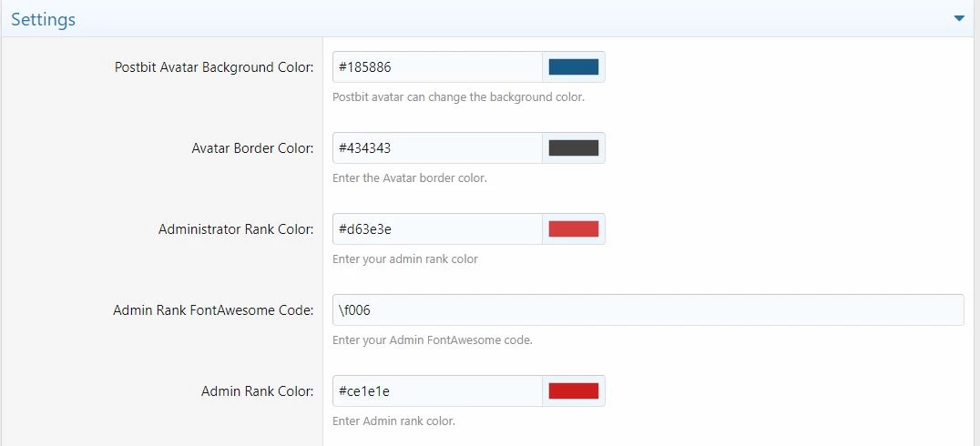The image size is (980, 446).
Task: Click the Settings panel heading
Action: pyautogui.click(x=43, y=19)
